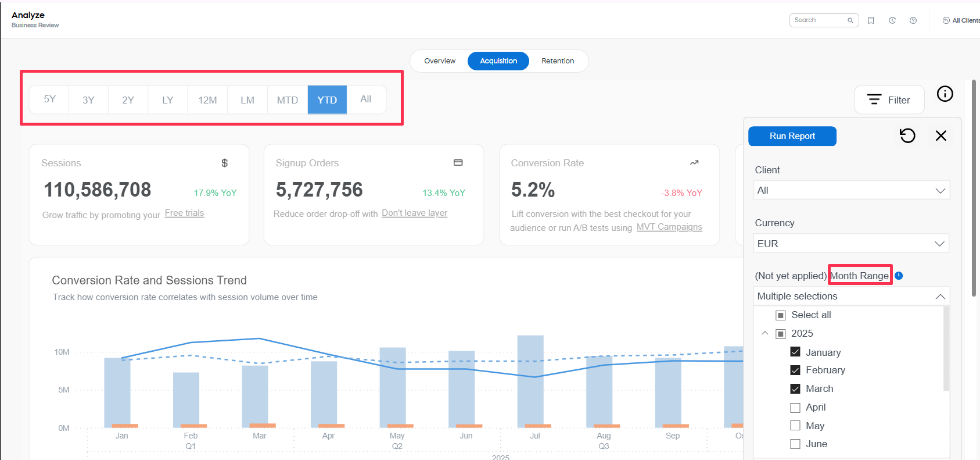Screen dimensions: 980x460
Task: Open the info circle icon
Action: 945,94
